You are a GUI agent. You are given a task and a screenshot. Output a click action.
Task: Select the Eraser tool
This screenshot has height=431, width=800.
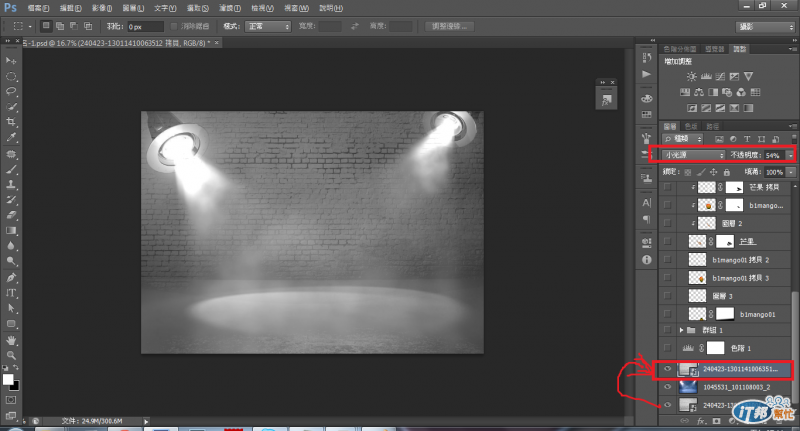click(11, 215)
